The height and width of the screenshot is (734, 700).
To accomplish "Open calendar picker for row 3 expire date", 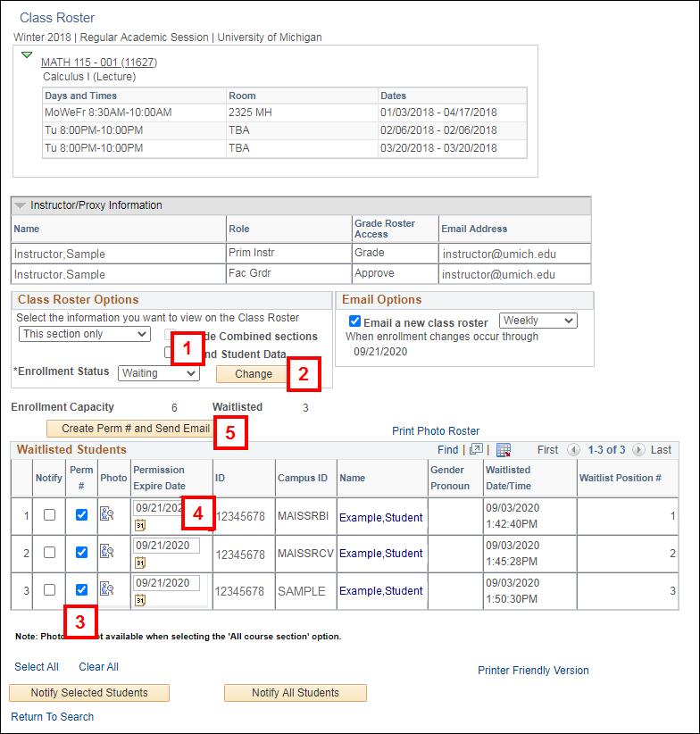I will point(140,600).
